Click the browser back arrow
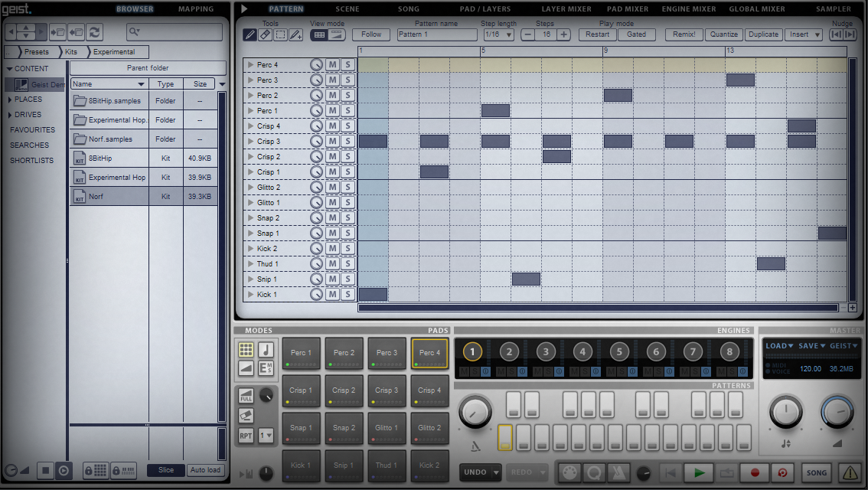The image size is (868, 490). click(11, 32)
